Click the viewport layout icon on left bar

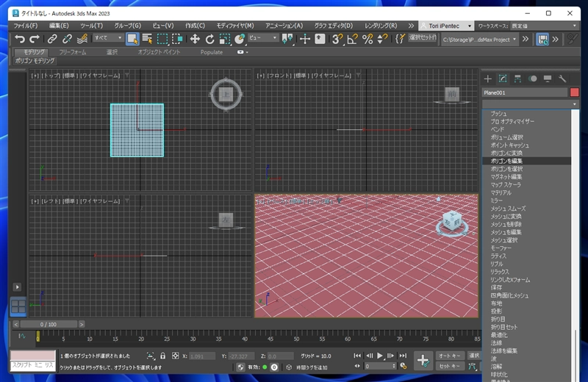(x=18, y=306)
